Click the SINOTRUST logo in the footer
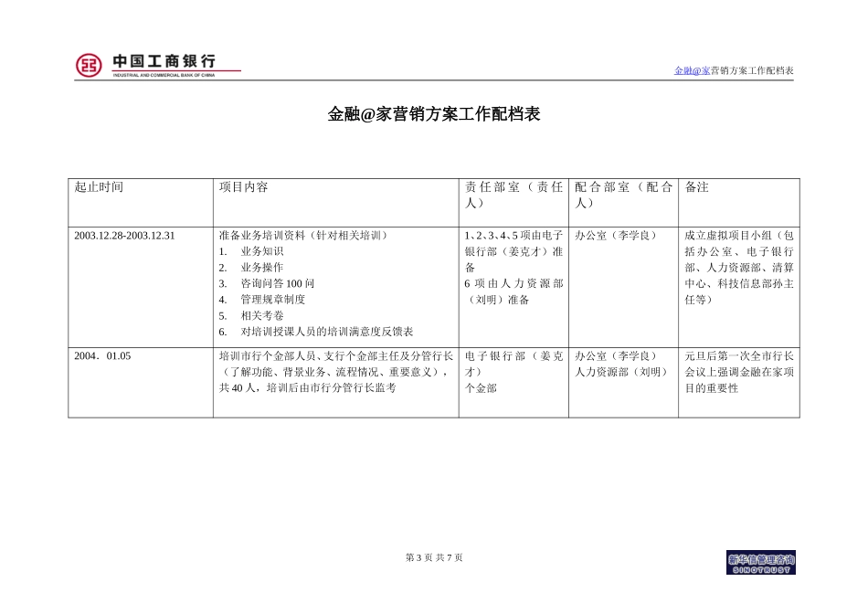The height and width of the screenshot is (614, 868). pyautogui.click(x=760, y=563)
